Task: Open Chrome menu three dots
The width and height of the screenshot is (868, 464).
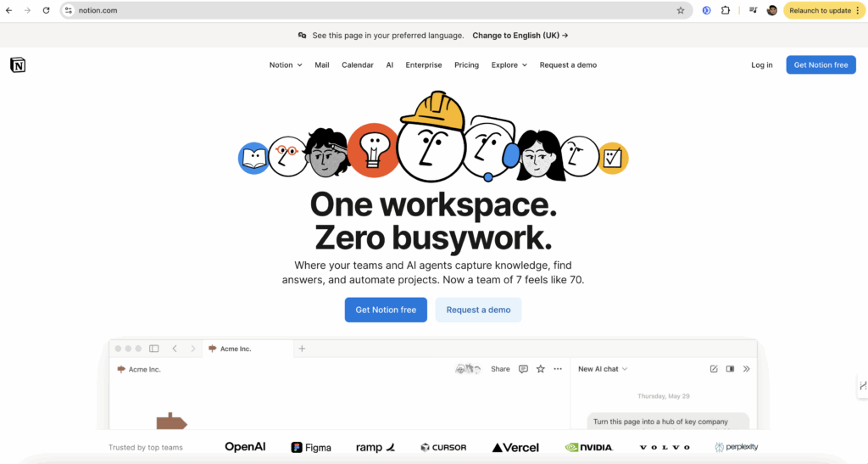Action: [x=858, y=10]
